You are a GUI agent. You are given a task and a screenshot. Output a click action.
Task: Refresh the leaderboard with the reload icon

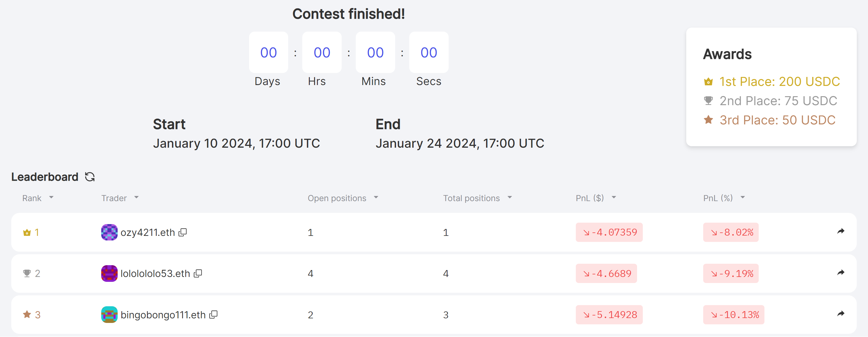click(90, 177)
